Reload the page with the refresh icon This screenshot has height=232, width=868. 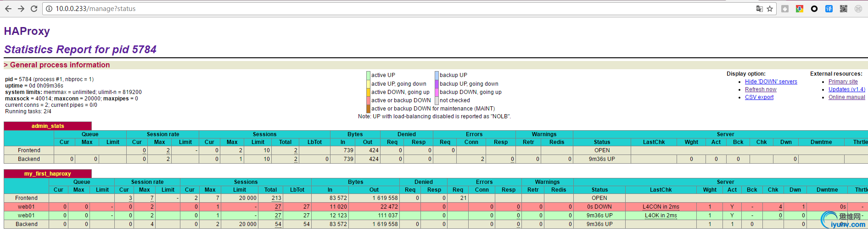34,9
